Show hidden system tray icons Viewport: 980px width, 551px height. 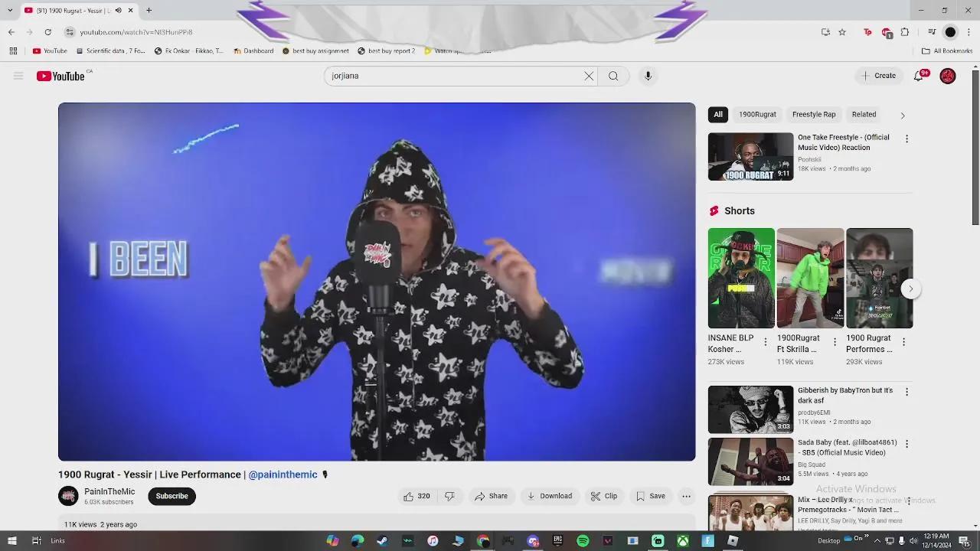[877, 541]
